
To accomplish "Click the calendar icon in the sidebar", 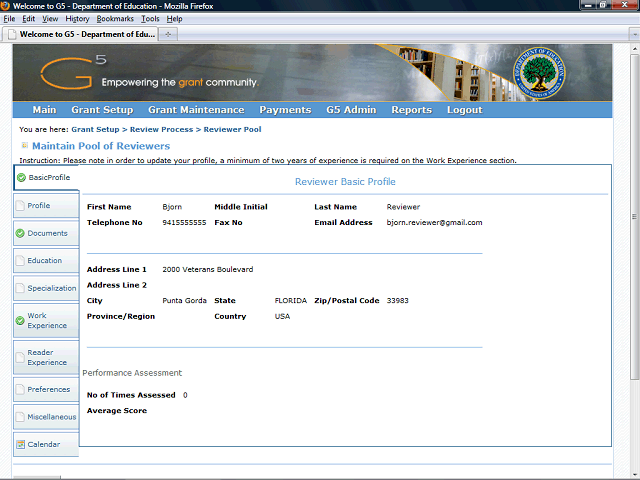I will click(x=20, y=444).
